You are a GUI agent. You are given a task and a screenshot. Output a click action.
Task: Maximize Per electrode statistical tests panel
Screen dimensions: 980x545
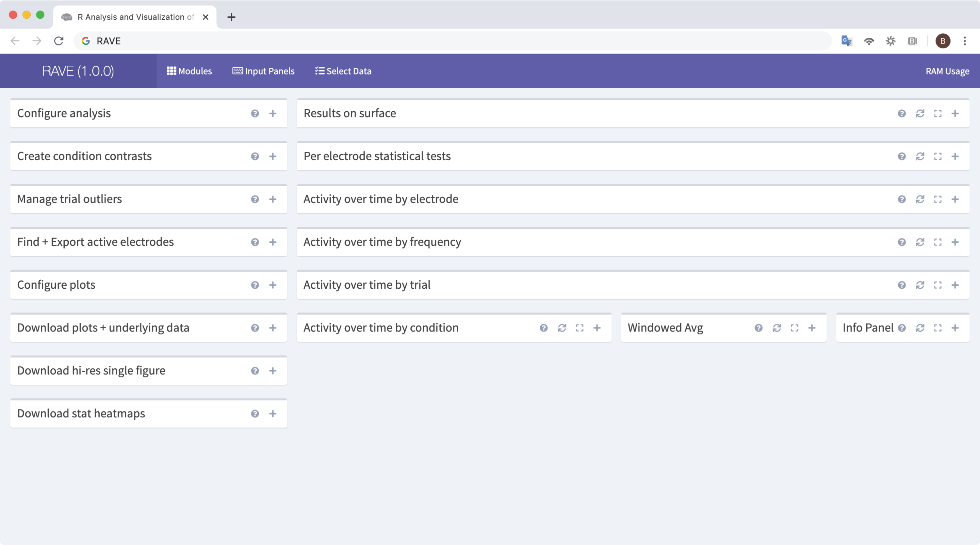[x=937, y=157]
